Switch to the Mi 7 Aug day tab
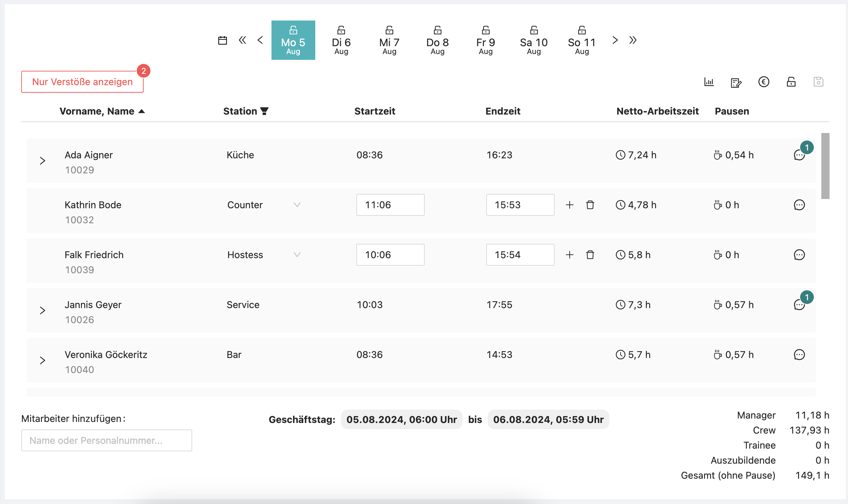Screen dimensions: 848x504 pos(389,40)
